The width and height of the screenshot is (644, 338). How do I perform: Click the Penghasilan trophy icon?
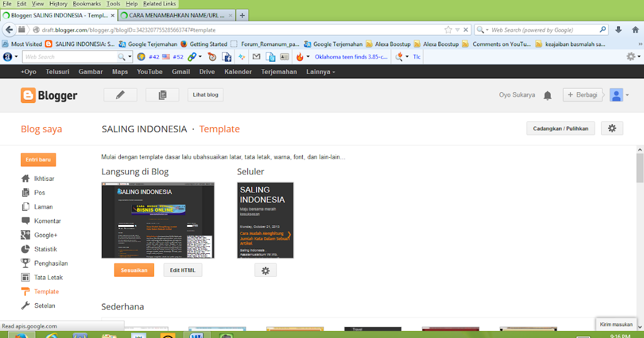pyautogui.click(x=25, y=263)
